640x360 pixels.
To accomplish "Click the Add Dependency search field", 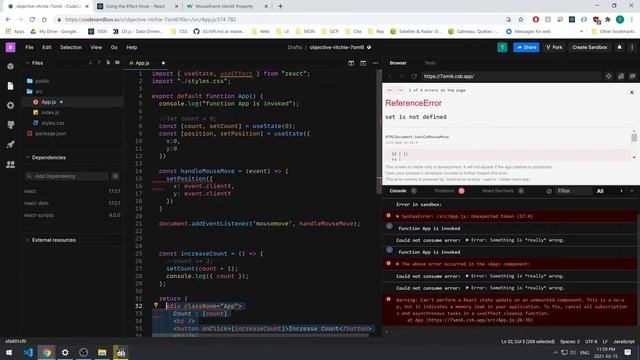I will click(67, 176).
